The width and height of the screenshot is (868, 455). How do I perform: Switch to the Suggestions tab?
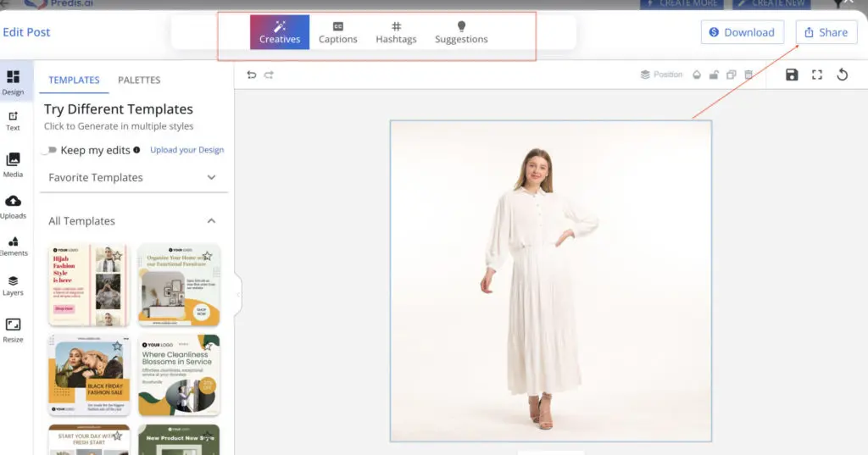tap(461, 32)
